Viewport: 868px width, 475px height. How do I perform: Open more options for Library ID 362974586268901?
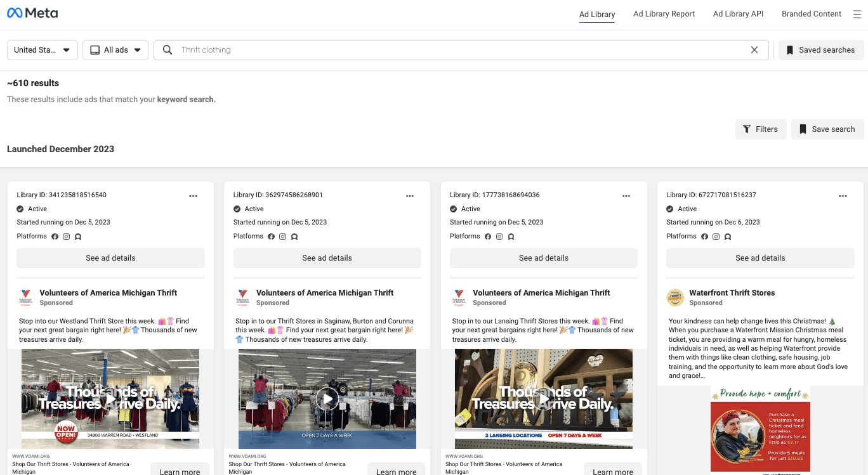click(x=410, y=196)
